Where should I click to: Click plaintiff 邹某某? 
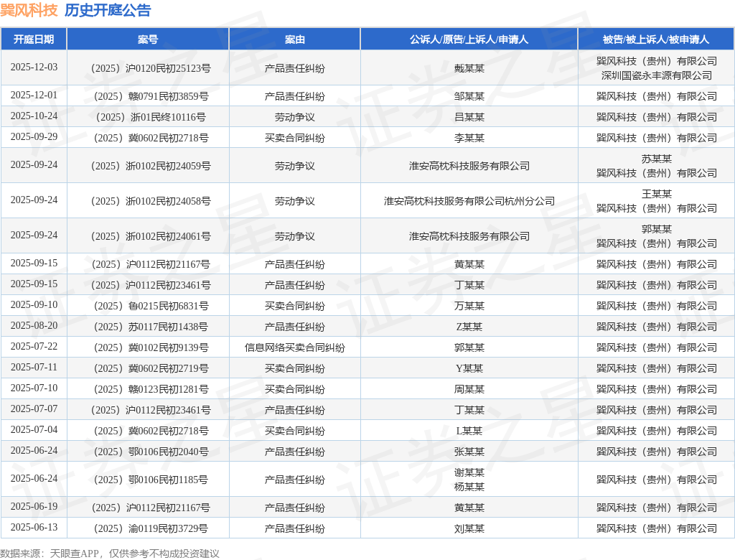pyautogui.click(x=469, y=96)
